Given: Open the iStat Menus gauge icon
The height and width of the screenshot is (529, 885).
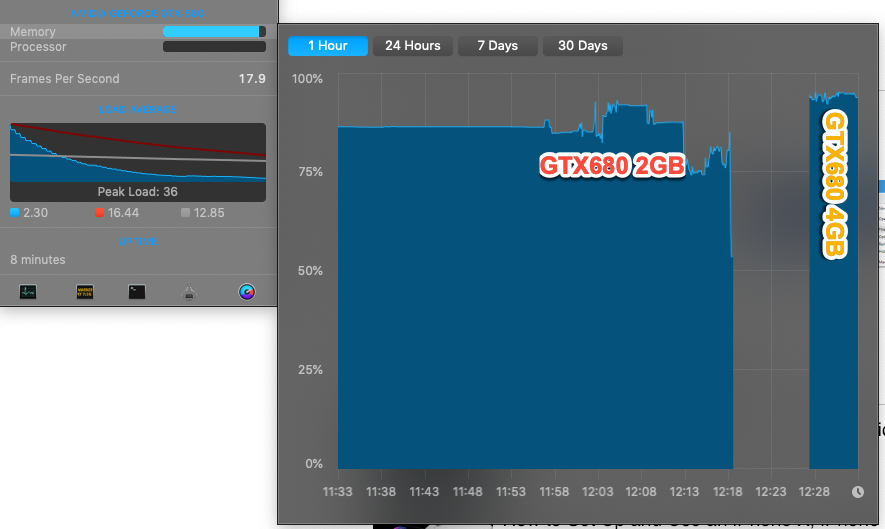Looking at the screenshot, I should click(247, 292).
